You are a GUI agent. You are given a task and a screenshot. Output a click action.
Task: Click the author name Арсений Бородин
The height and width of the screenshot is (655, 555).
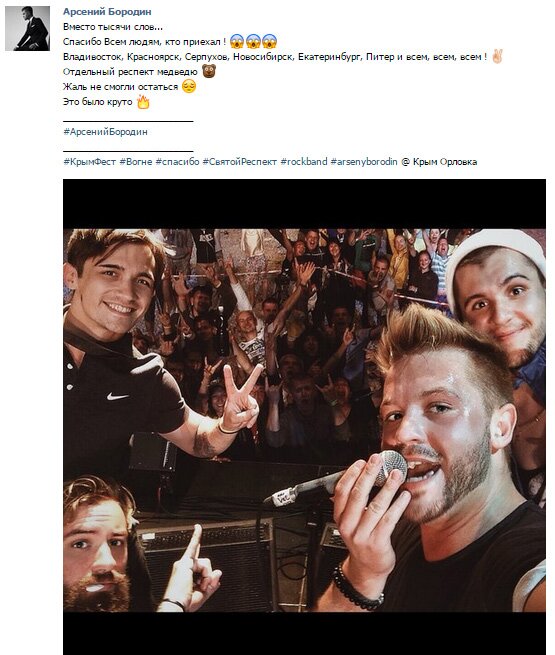(107, 12)
